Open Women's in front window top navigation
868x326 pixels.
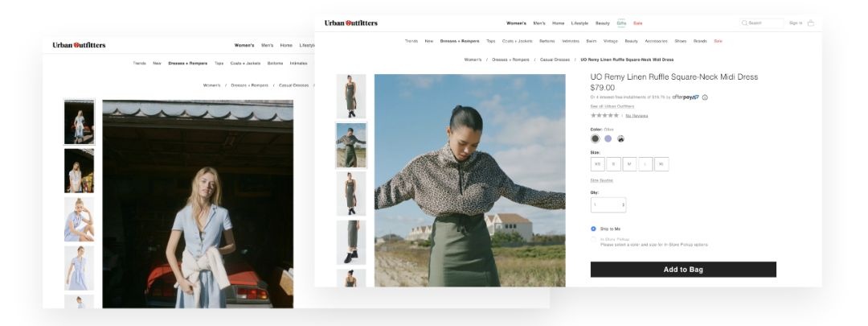pos(516,23)
